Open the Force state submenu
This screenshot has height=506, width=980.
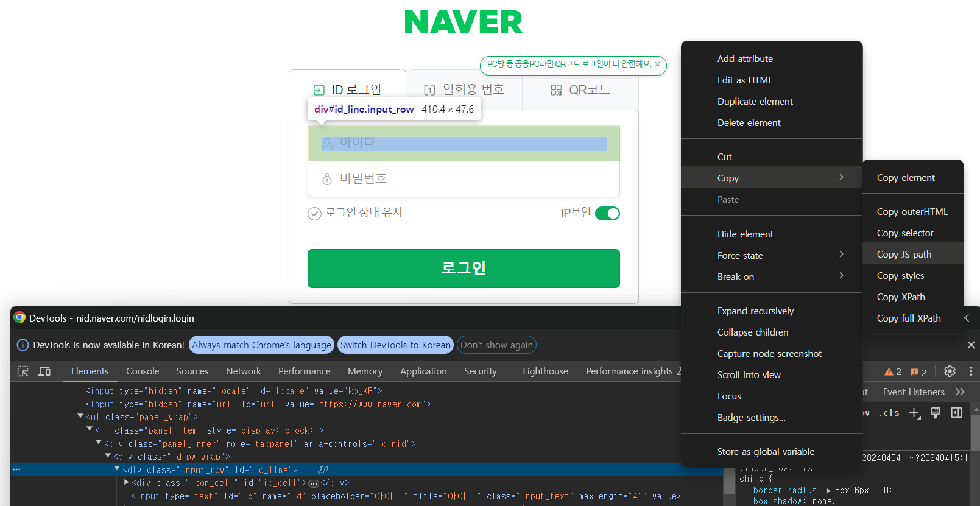tap(772, 255)
